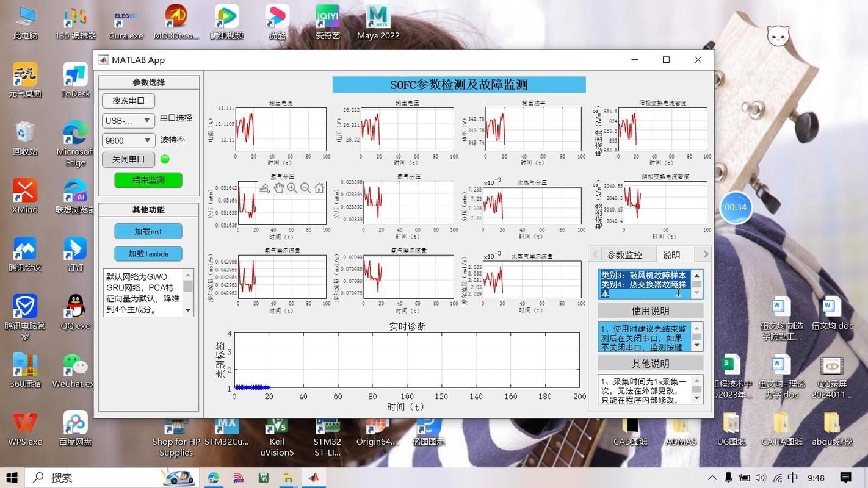
Task: Open the 爱奇艺 desktop shortcut
Action: click(x=328, y=23)
